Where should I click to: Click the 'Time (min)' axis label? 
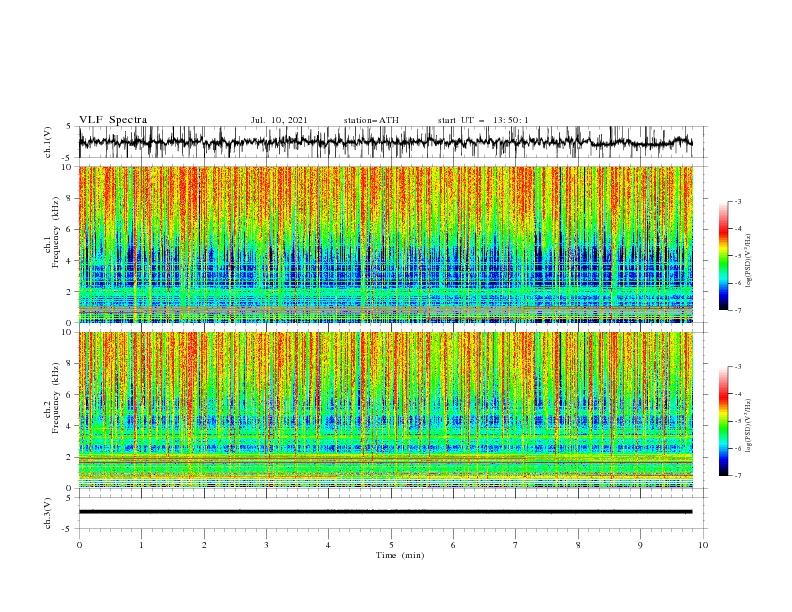[400, 555]
